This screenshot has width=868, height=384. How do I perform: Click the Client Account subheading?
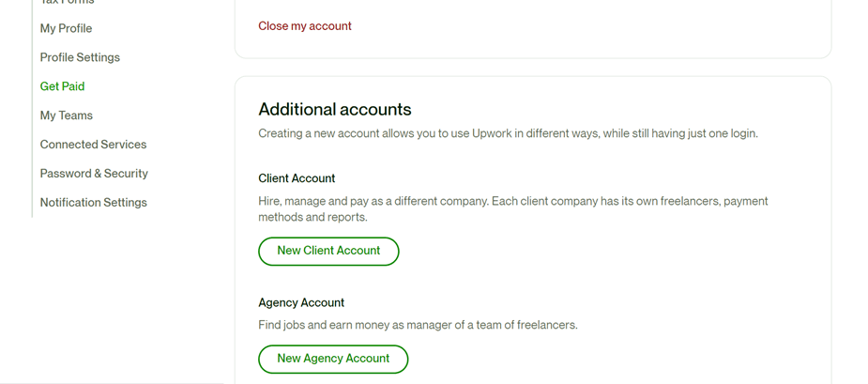pos(297,178)
